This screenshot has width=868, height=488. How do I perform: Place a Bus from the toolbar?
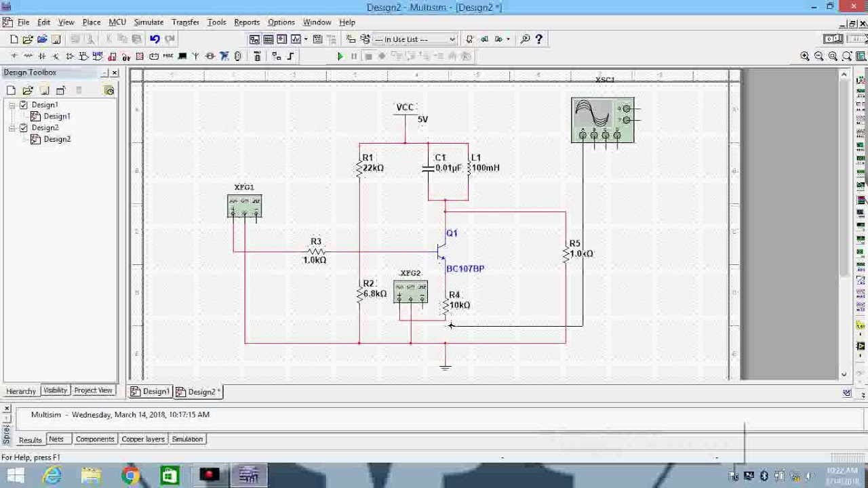coord(290,56)
